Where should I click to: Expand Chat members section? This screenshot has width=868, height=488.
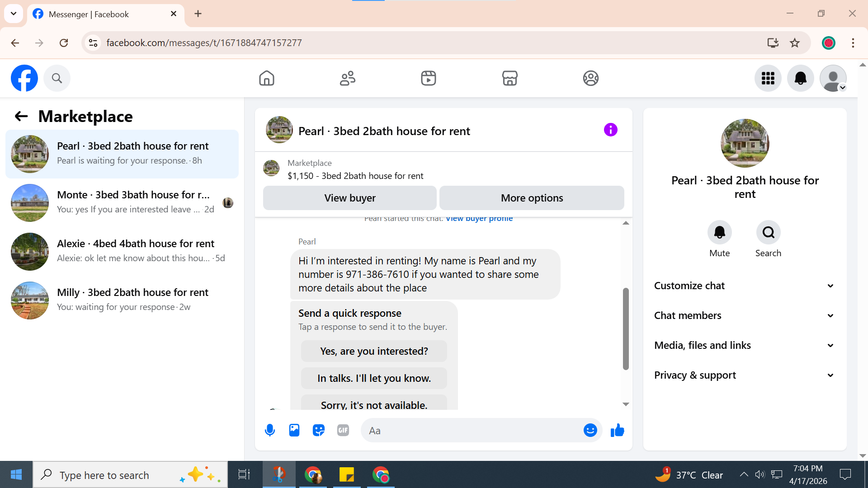point(745,315)
